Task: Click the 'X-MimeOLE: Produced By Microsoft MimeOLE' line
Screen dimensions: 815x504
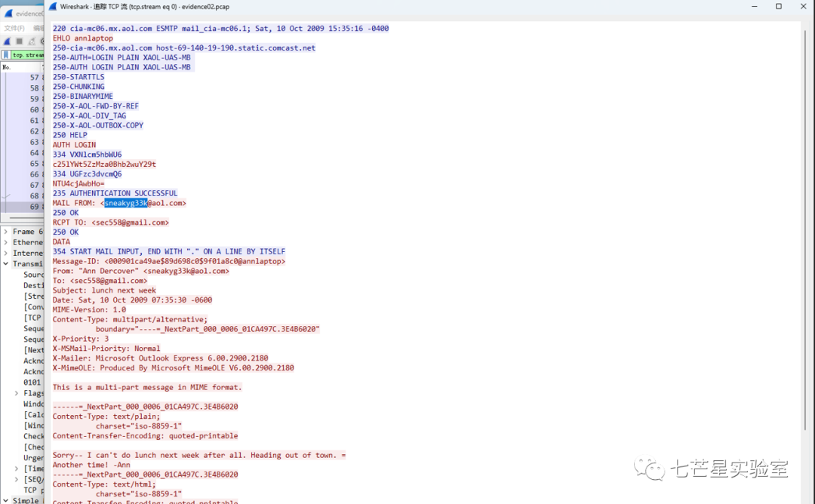Action: 173,368
